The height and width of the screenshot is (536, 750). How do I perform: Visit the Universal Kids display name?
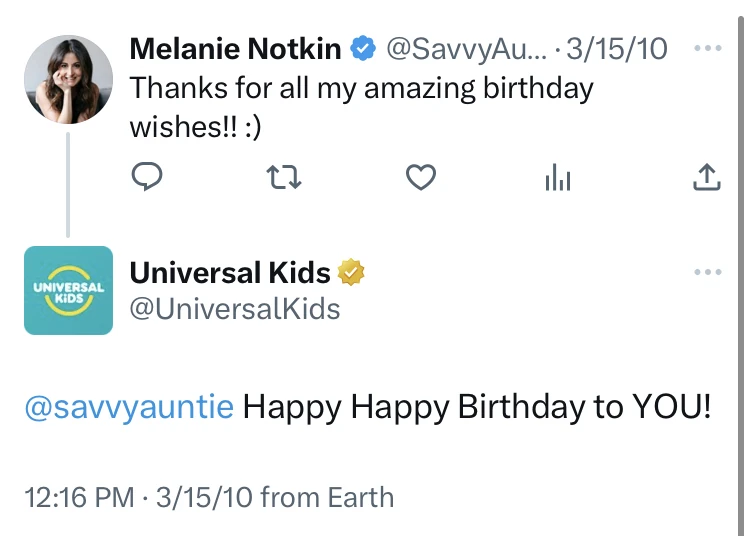230,272
